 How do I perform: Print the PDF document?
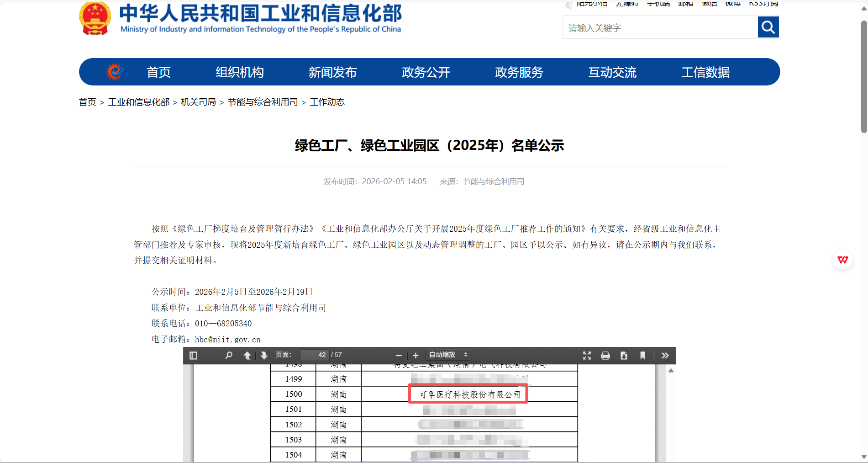click(605, 355)
